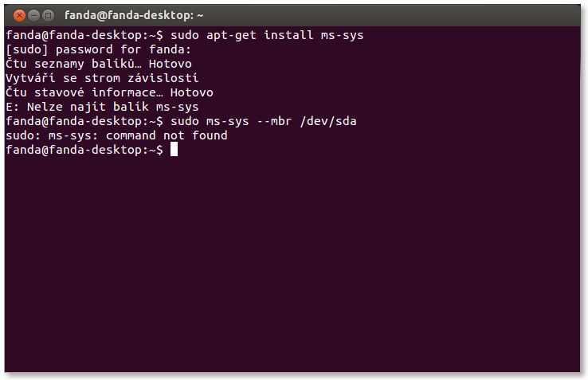Click the "Vytváří se strom závislostí" line
Viewport: 588px width, 380px height.
click(x=101, y=78)
